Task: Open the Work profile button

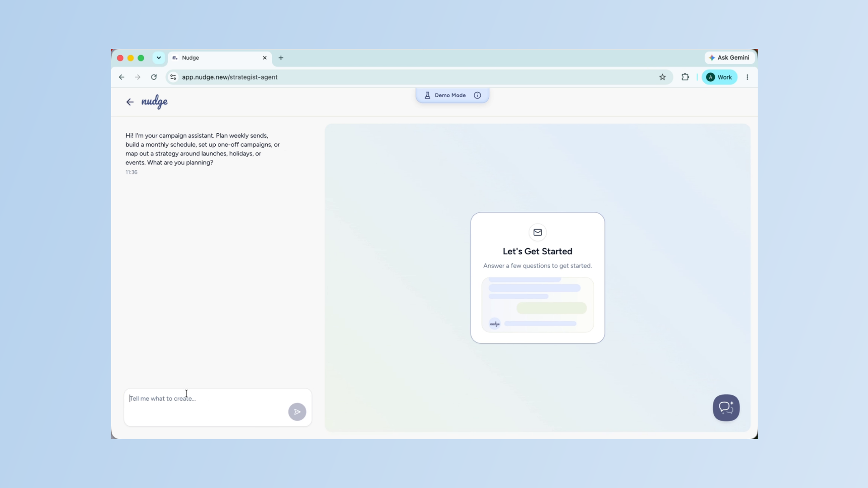Action: click(719, 77)
